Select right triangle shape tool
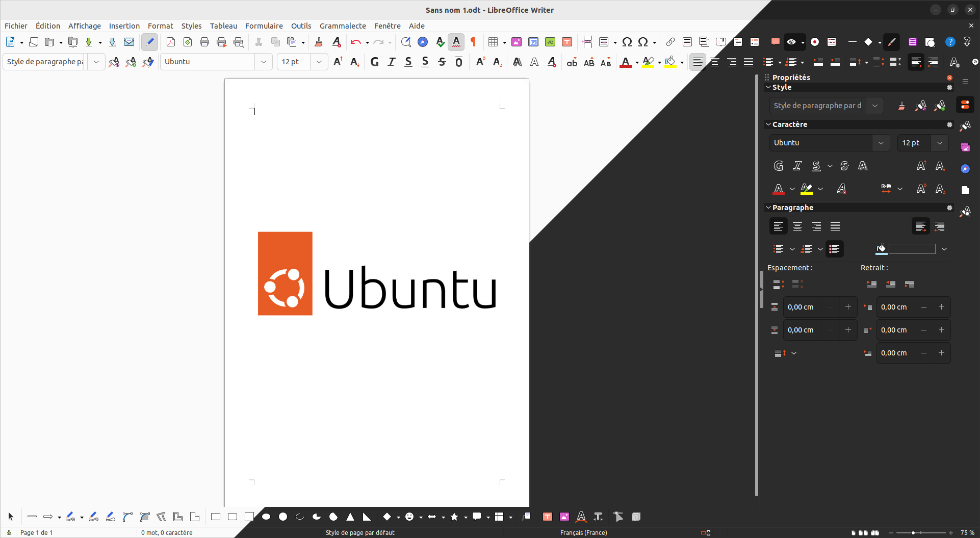 click(367, 517)
